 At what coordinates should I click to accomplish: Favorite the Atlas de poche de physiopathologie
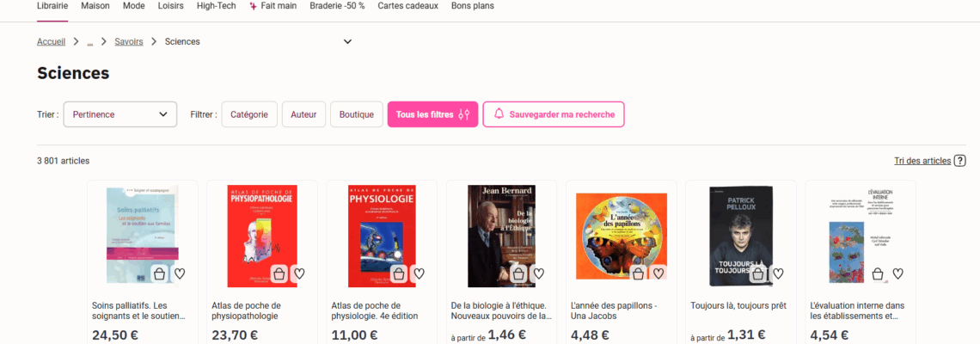299,274
